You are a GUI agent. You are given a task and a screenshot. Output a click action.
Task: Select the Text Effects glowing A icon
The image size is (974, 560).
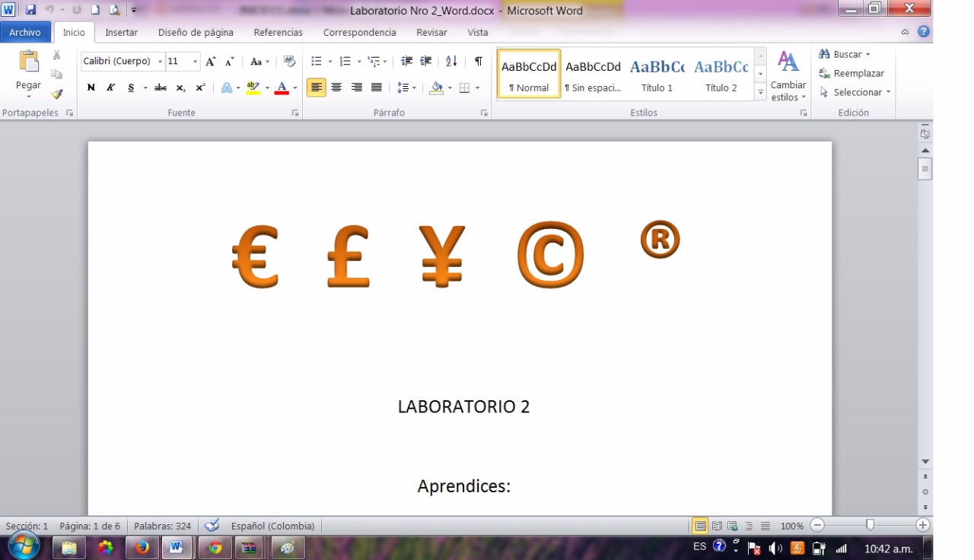[227, 88]
